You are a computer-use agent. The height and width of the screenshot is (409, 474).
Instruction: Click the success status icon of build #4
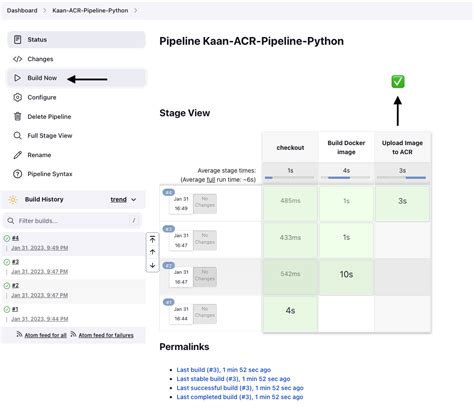coord(7,238)
